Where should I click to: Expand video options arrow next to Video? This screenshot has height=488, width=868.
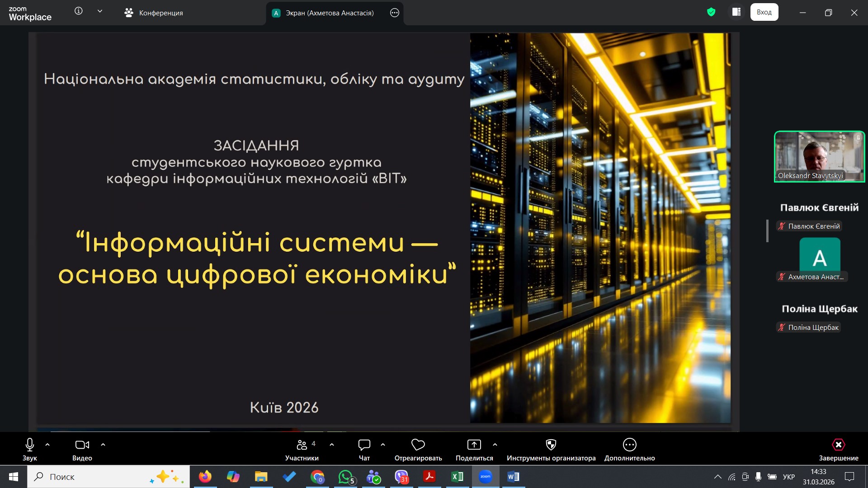tap(103, 445)
